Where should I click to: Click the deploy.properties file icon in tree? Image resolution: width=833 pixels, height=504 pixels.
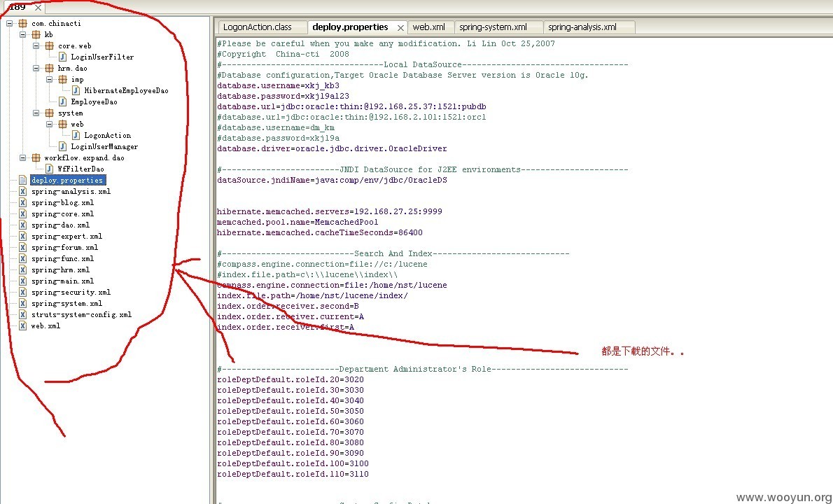coord(23,180)
